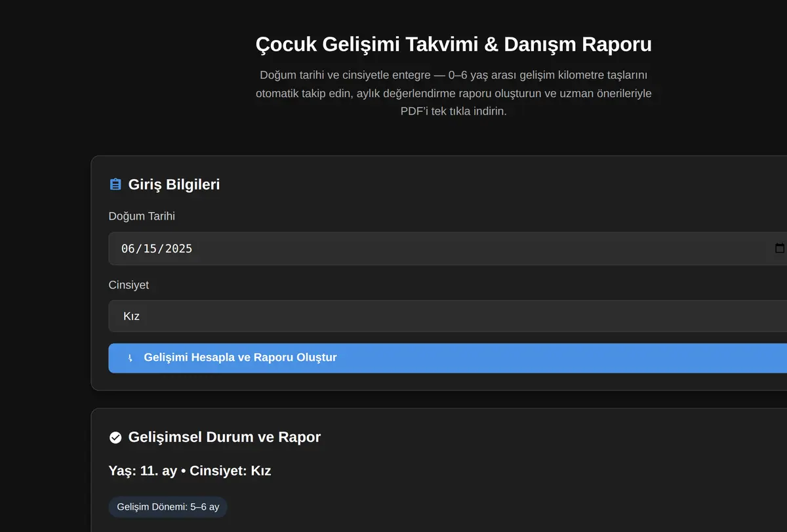The width and height of the screenshot is (787, 532).
Task: Click the Doğum Tarihi date input field
Action: [x=448, y=248]
